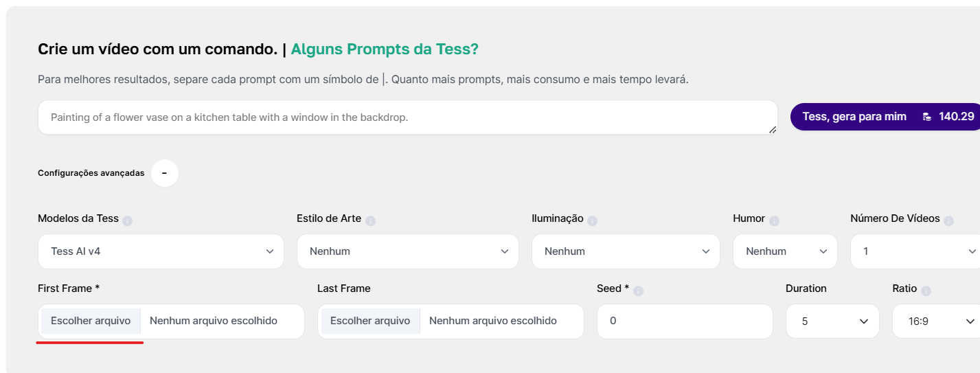Image resolution: width=980 pixels, height=373 pixels.
Task: Choose file for First Frame
Action: coord(91,321)
